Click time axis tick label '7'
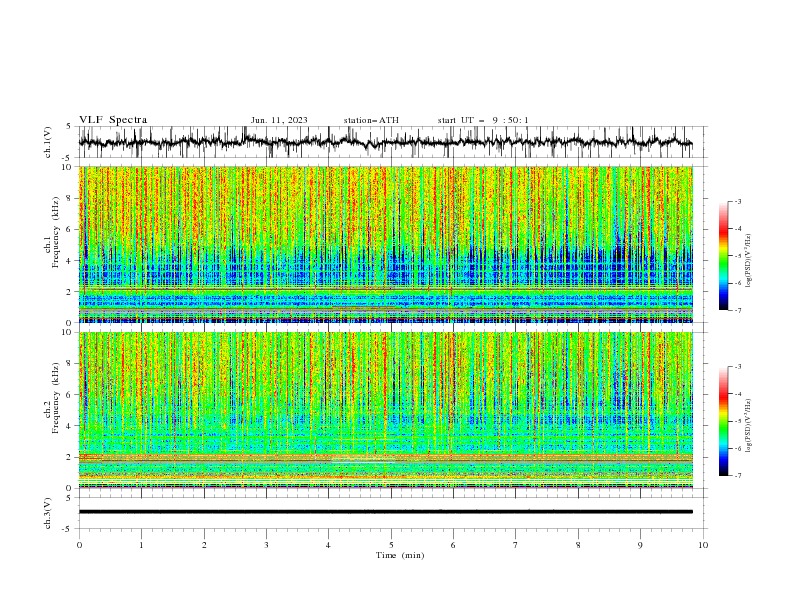 (x=516, y=545)
